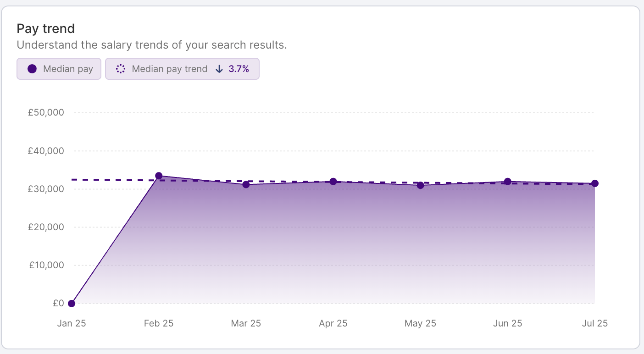The height and width of the screenshot is (354, 644).
Task: Click the Mar 25 axis label
Action: 246,323
